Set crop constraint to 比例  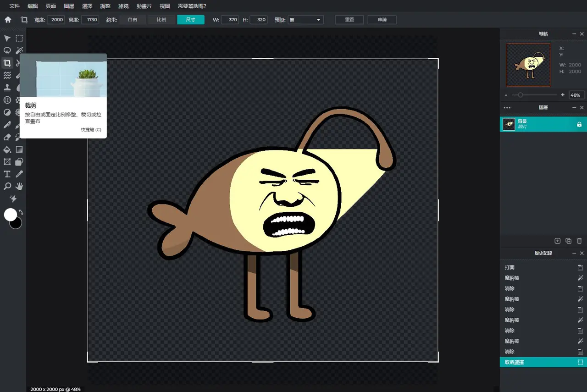pos(161,20)
